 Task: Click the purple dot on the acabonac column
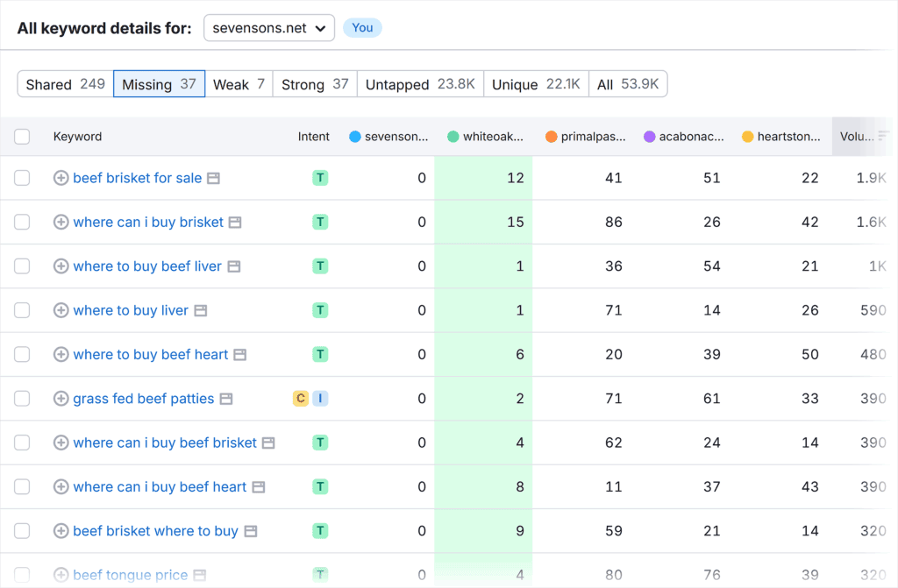click(650, 137)
